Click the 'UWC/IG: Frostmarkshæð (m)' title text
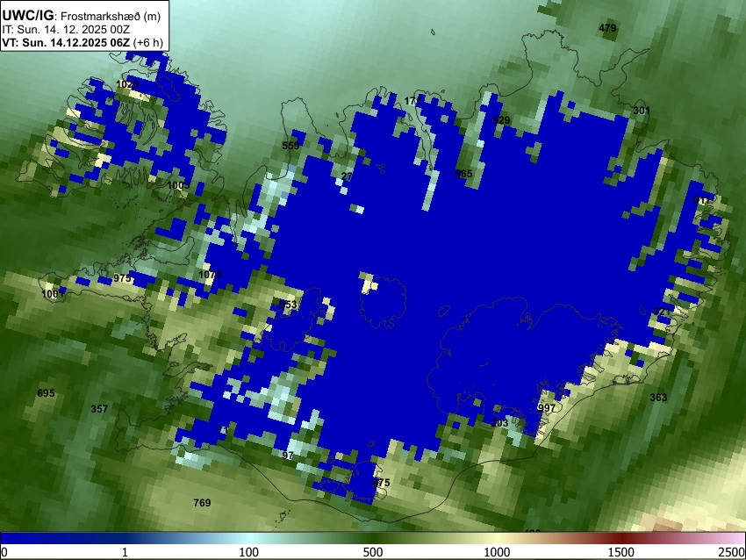 (x=82, y=16)
